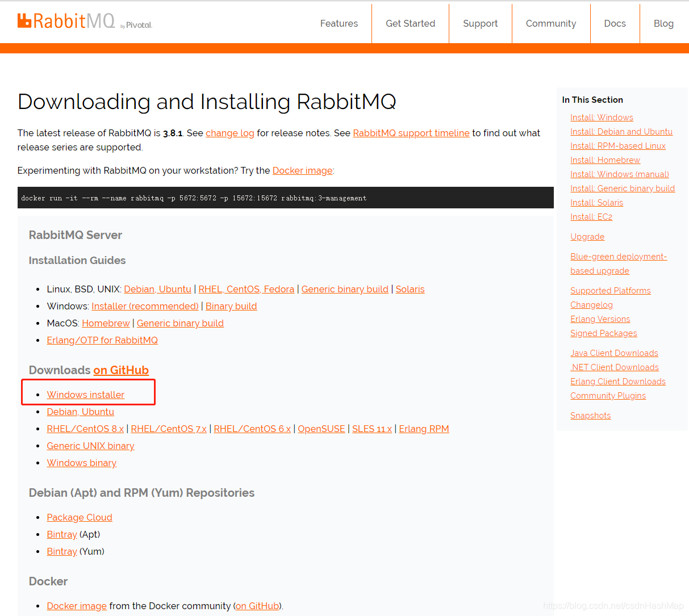Screen dimensions: 689x616
Task: Open the Community menu item
Action: click(551, 23)
